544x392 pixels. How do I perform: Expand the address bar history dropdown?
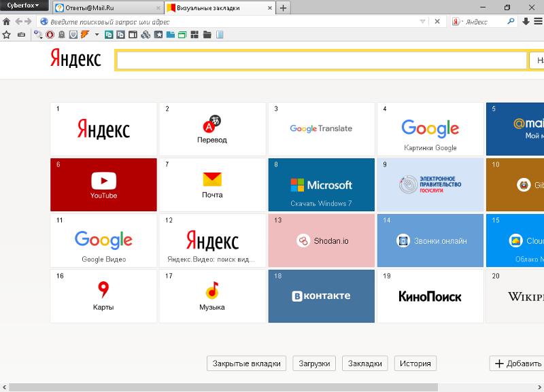tap(422, 22)
